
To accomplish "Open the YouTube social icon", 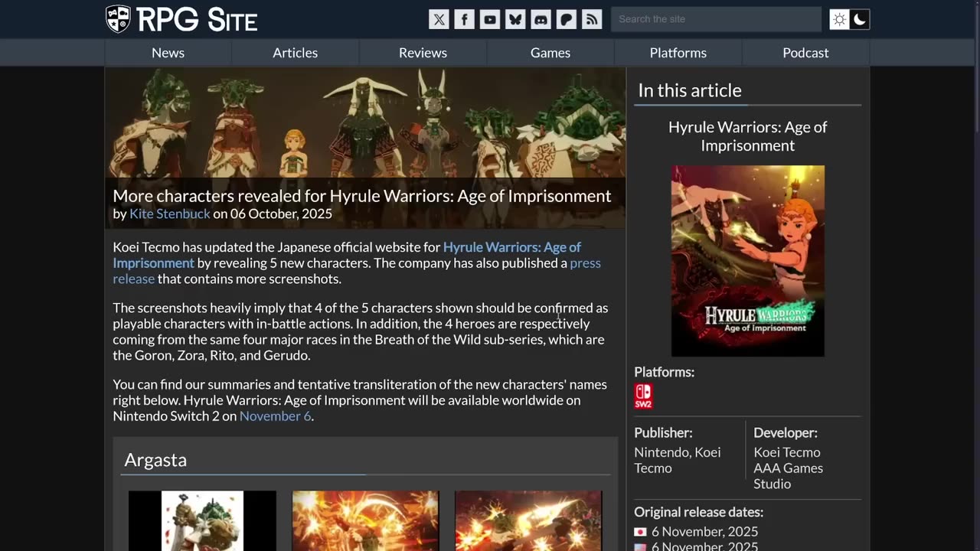I will click(x=490, y=19).
